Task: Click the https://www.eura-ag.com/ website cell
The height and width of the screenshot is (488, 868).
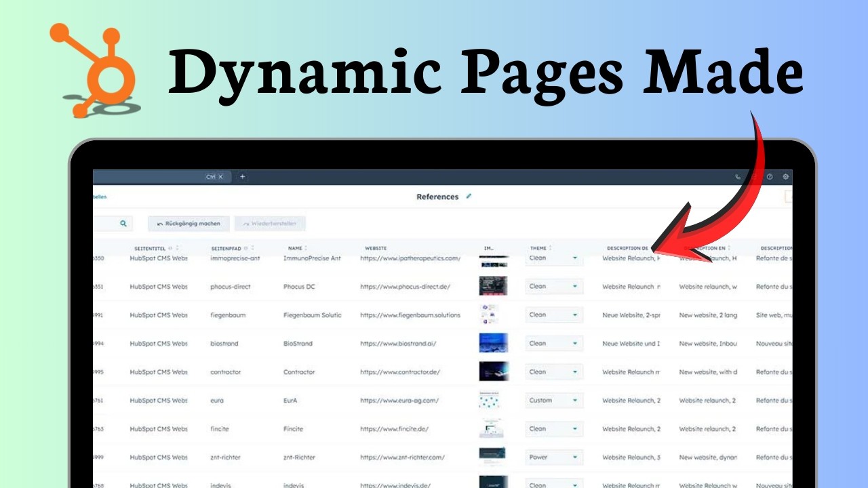Action: tap(399, 401)
